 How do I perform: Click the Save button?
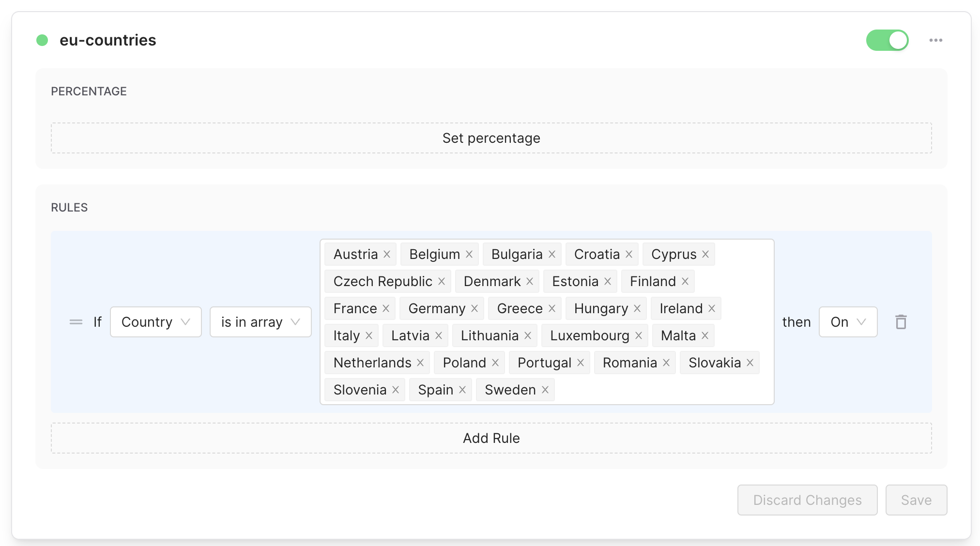(x=916, y=500)
